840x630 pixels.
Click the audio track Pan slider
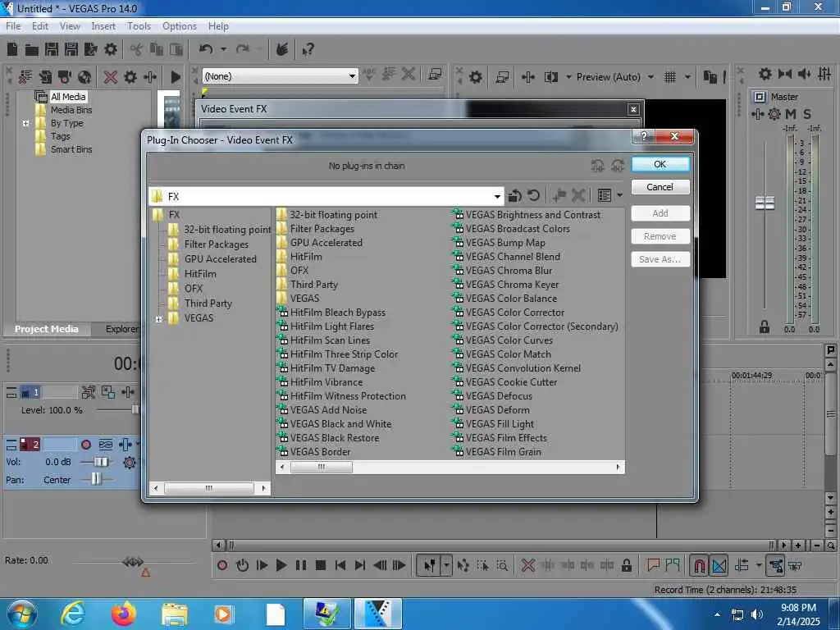pos(97,479)
